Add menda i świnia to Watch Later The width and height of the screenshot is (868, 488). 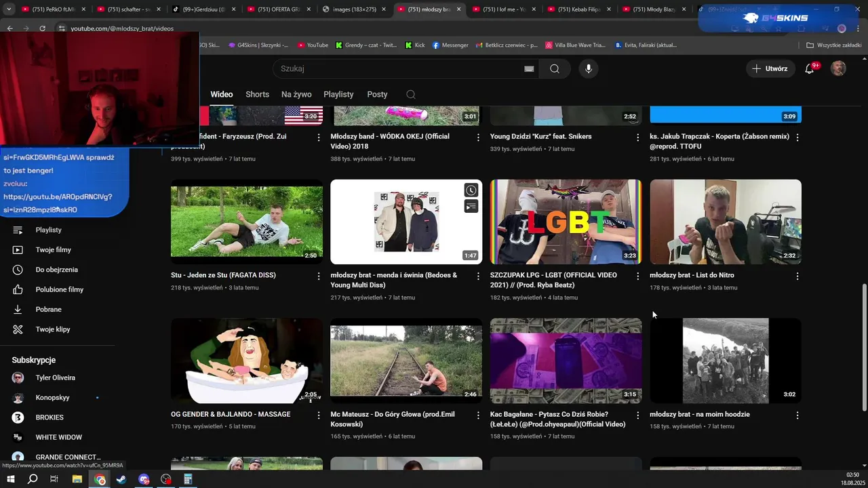click(x=471, y=190)
